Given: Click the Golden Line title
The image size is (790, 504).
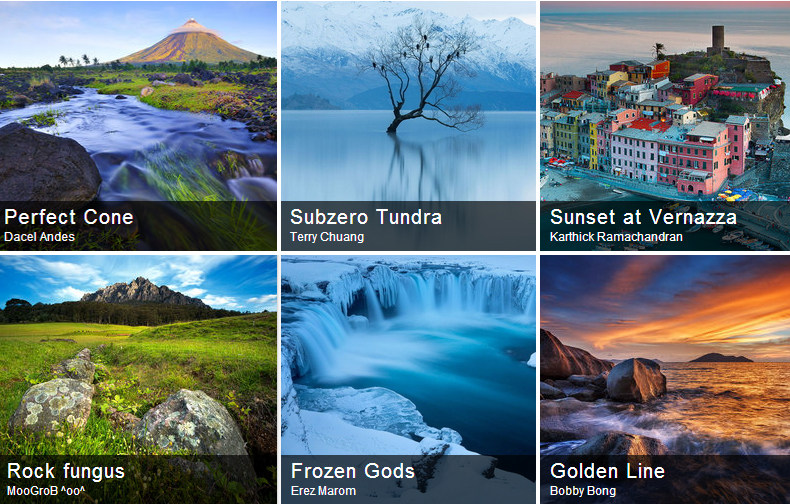Looking at the screenshot, I should 608,471.
